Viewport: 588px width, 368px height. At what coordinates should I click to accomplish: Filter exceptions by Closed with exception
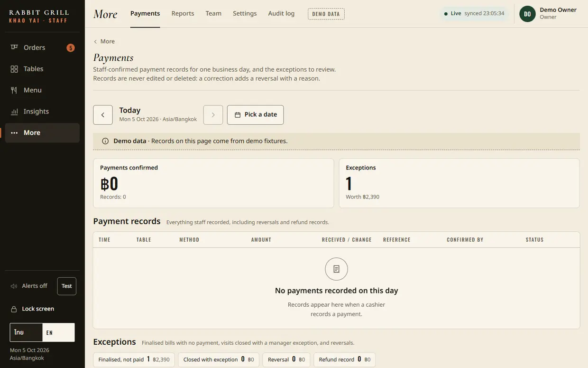219,359
